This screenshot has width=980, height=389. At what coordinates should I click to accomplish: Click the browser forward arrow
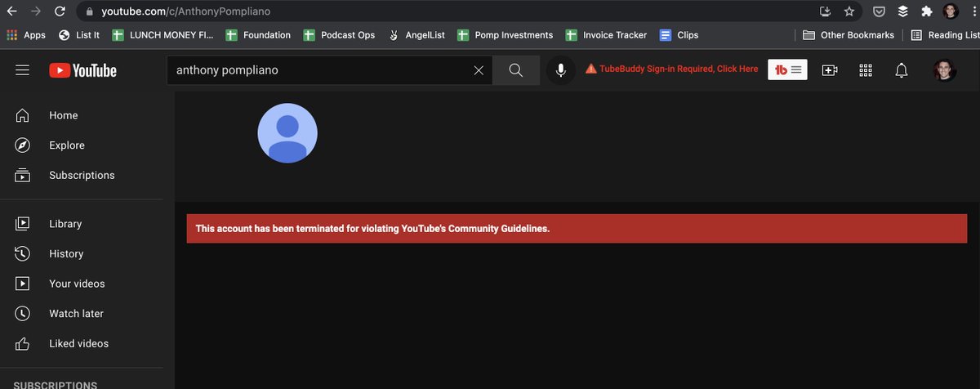36,11
